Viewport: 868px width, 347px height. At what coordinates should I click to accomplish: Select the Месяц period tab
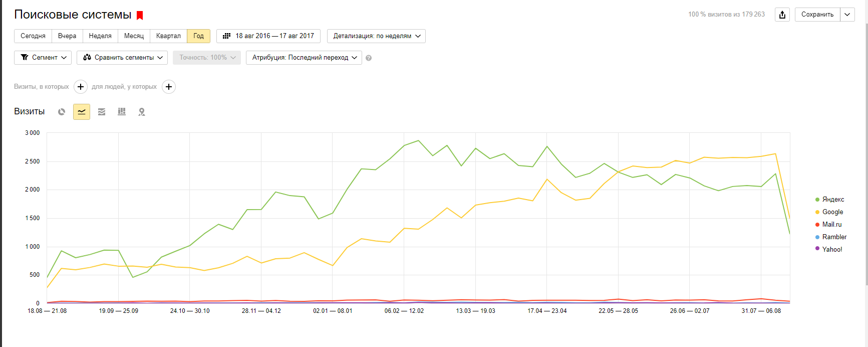(134, 36)
